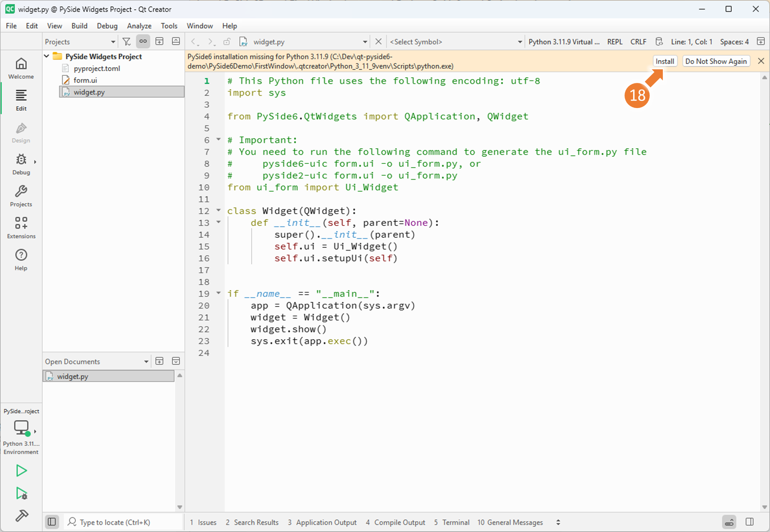Click the Spaces: 4 indentation setting
770x532 pixels.
(x=734, y=42)
